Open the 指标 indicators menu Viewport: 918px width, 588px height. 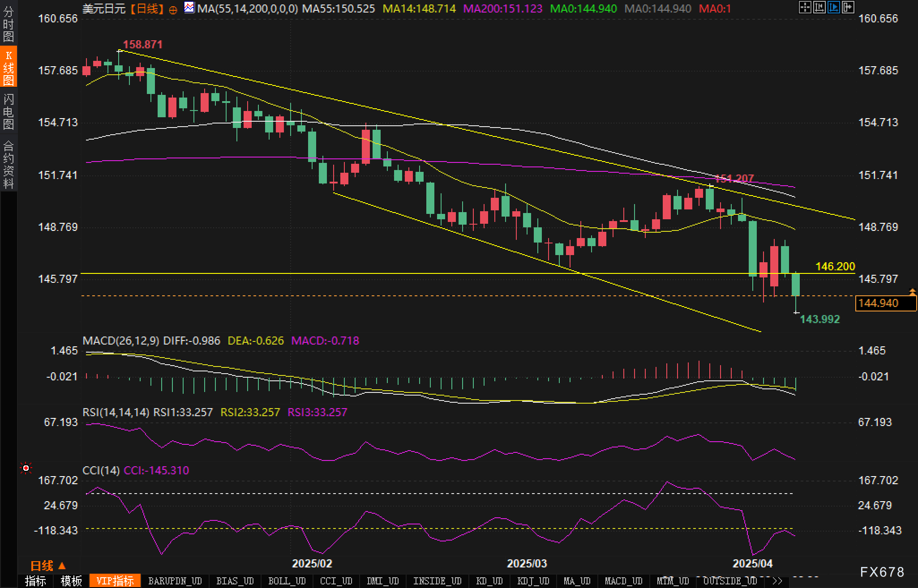click(x=35, y=581)
